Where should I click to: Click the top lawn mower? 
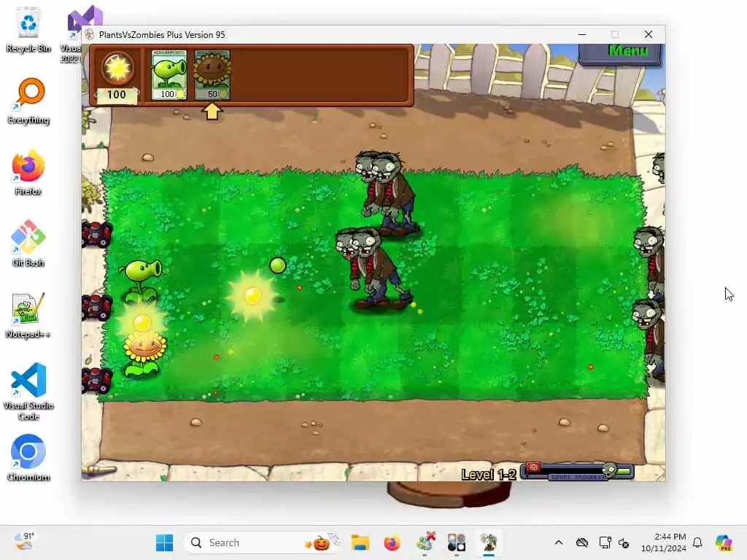(97, 234)
